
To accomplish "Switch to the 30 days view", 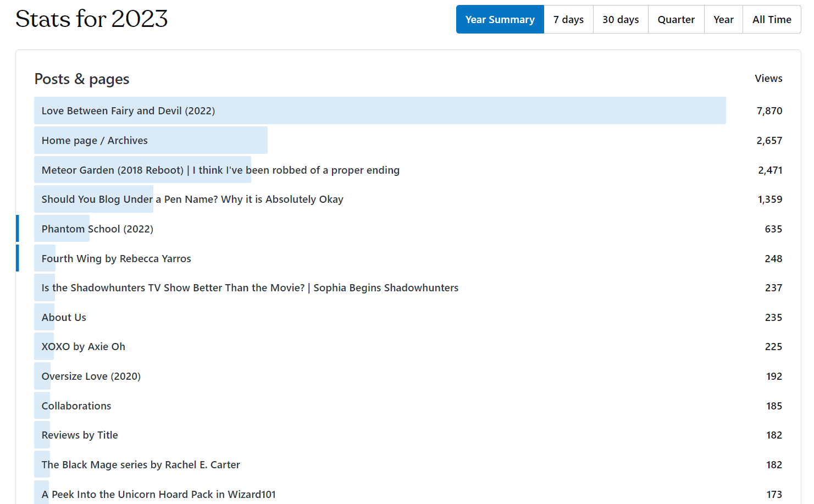I will tap(621, 20).
